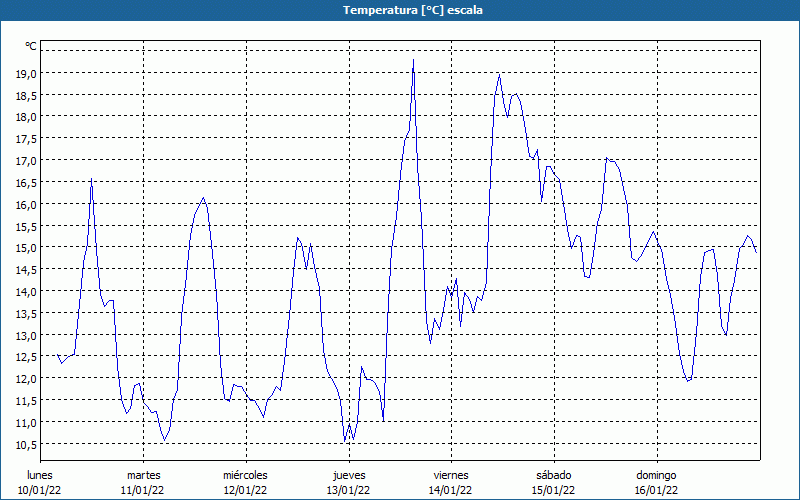Image resolution: width=800 pixels, height=500 pixels.
Task: Click the 15/01/22 date label
Action: pos(554,490)
